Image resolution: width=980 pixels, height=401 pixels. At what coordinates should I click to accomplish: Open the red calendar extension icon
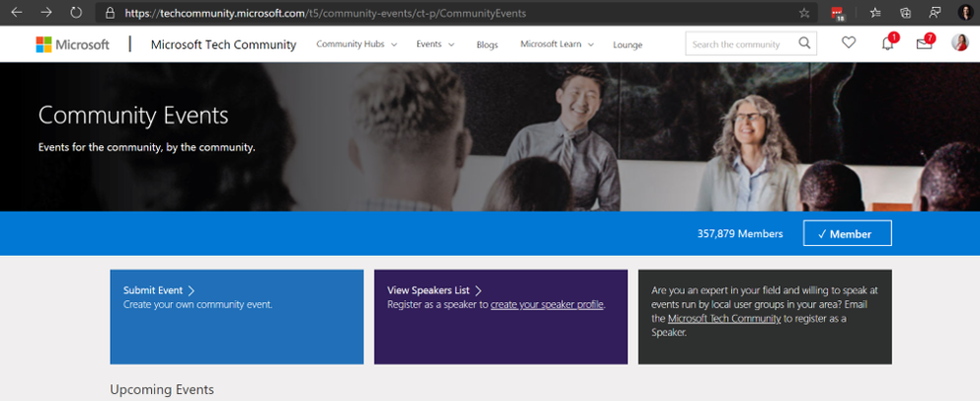coord(838,13)
